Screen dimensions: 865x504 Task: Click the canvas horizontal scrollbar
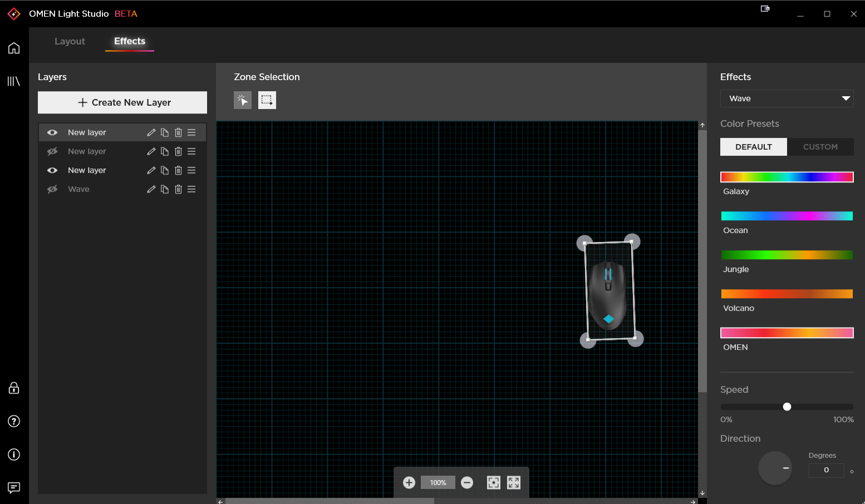point(330,501)
